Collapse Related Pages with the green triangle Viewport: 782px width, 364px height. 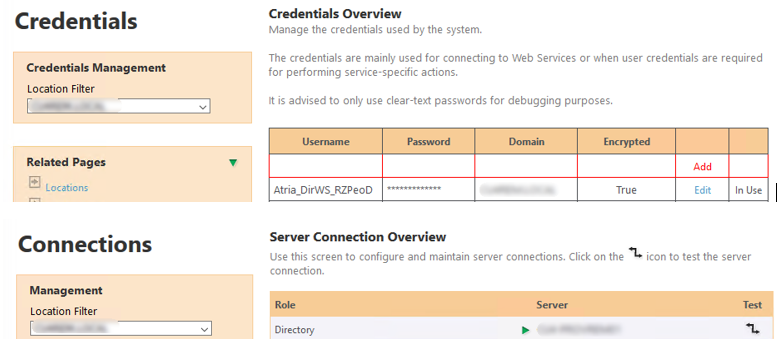point(233,163)
